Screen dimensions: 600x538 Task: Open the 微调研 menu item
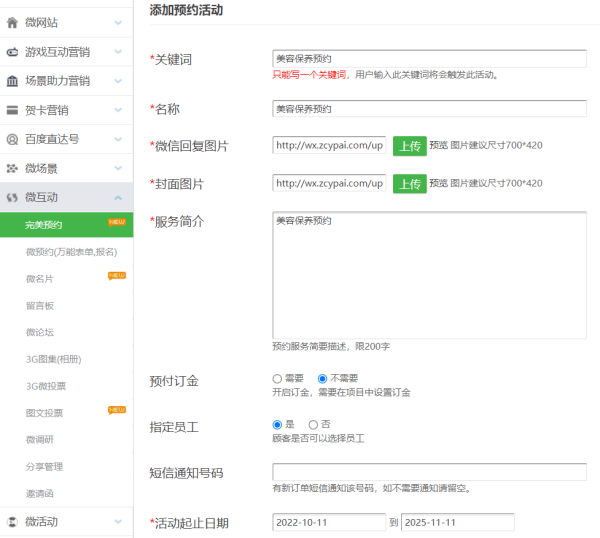tap(40, 440)
